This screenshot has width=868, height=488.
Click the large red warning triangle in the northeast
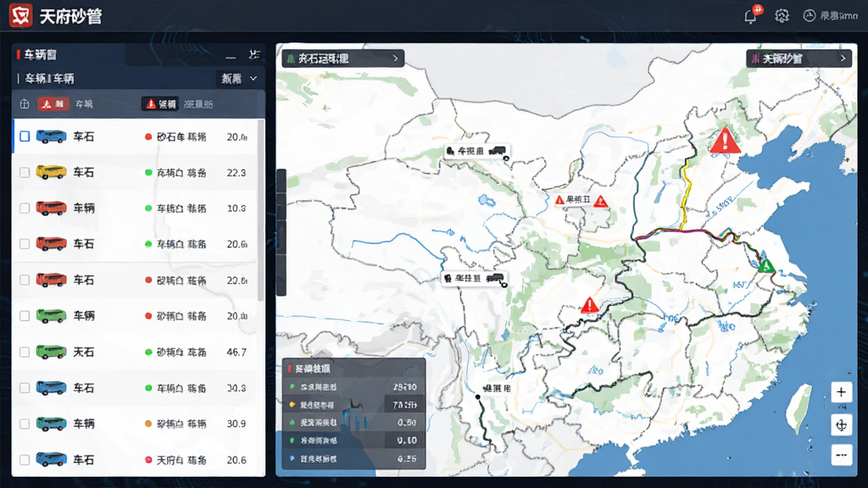coord(725,140)
